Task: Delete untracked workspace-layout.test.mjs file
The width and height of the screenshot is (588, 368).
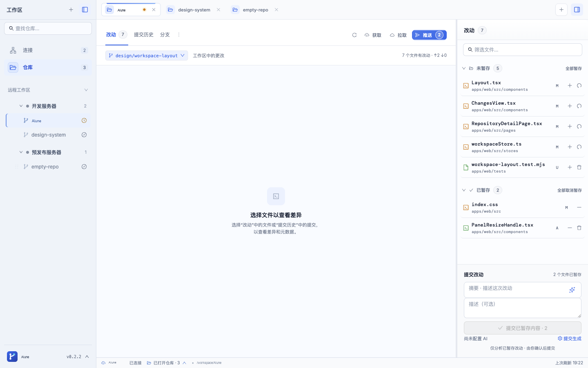Action: coord(579,167)
